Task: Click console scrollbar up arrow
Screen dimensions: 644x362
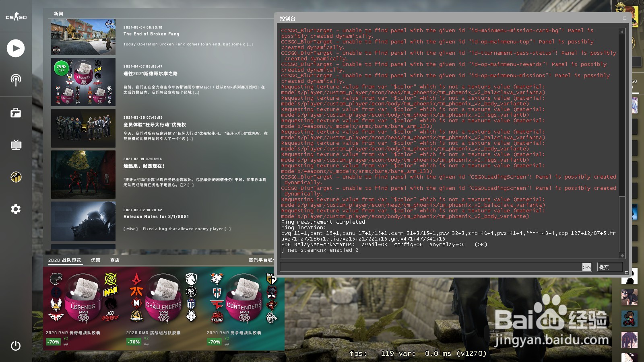Action: [x=622, y=32]
